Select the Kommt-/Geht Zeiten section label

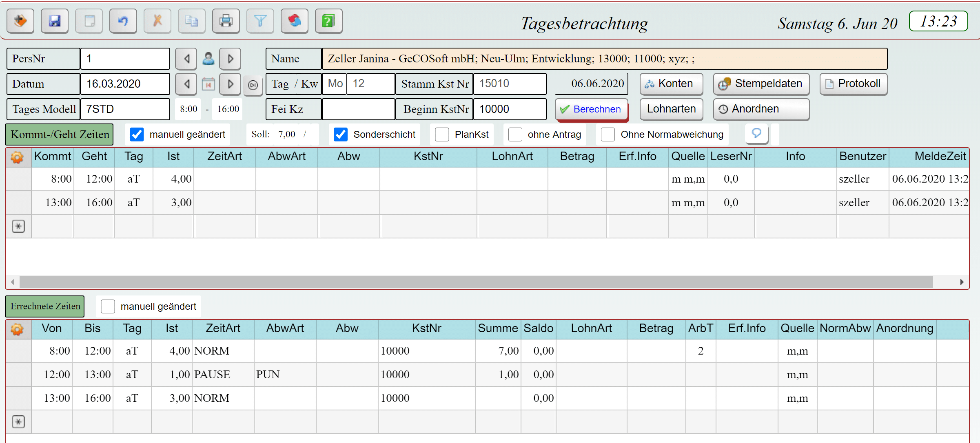[x=60, y=134]
